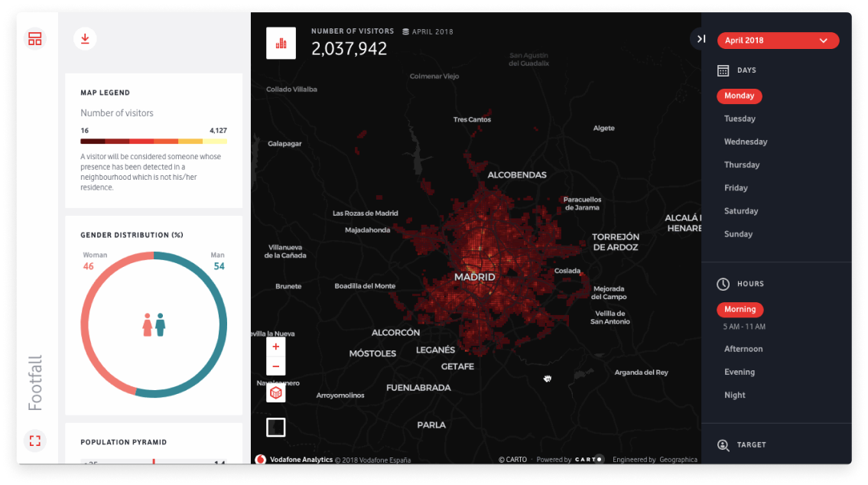
Task: Click the Vodafone logo in the status bar
Action: 259,460
